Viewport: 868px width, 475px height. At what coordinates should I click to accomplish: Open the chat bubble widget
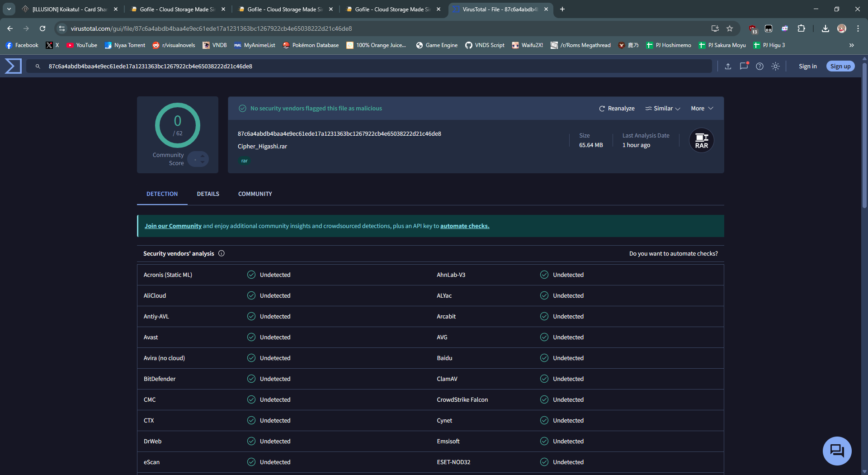[837, 451]
